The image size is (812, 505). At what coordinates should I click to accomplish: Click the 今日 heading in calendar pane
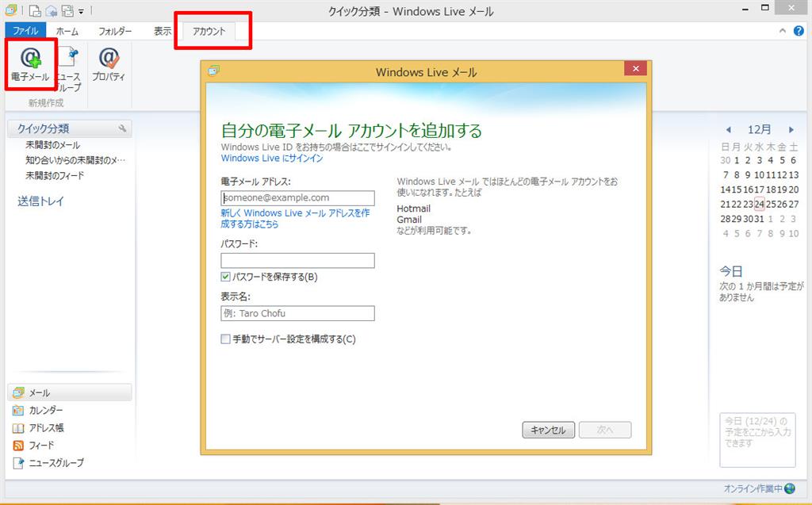[730, 271]
